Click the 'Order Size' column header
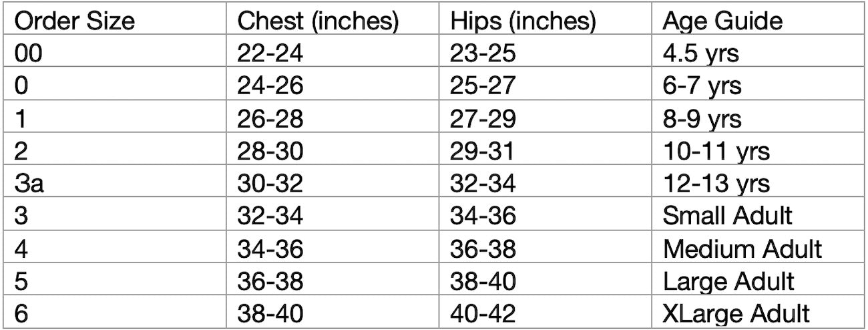The image size is (868, 330). pos(75,21)
